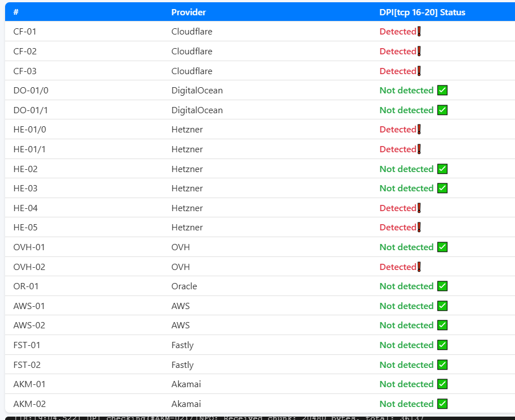Click 'Detected' status text in OVH-02 row
515x420 pixels.
(398, 267)
